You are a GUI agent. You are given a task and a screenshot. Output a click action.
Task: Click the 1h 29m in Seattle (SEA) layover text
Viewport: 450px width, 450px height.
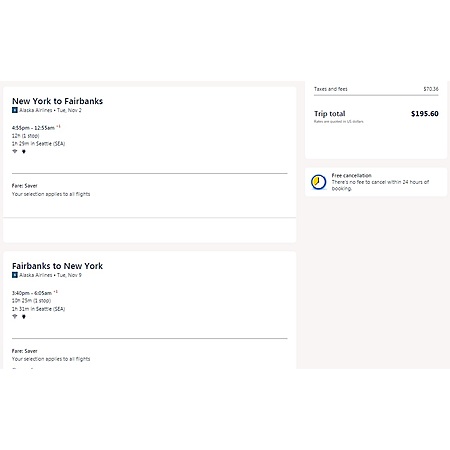(x=39, y=144)
